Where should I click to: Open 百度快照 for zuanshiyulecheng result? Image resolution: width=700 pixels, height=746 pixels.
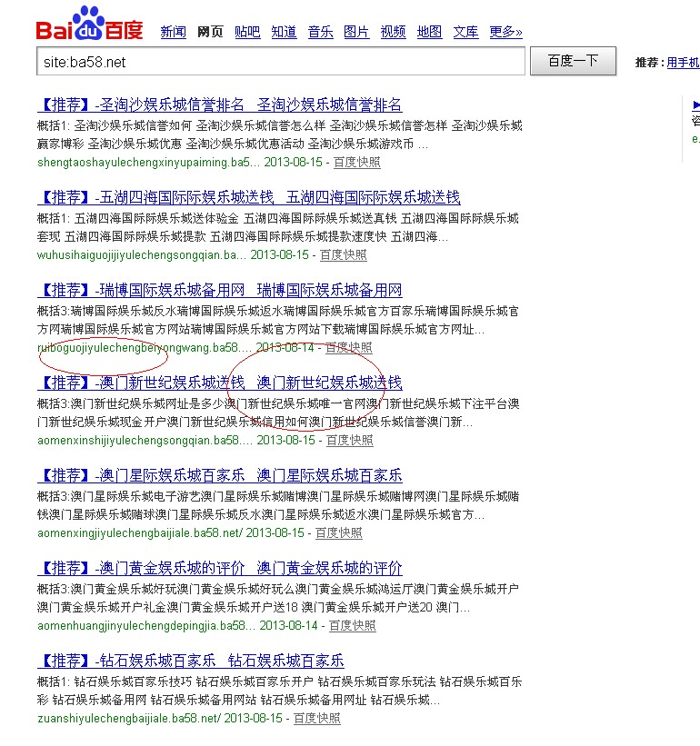pyautogui.click(x=317, y=719)
